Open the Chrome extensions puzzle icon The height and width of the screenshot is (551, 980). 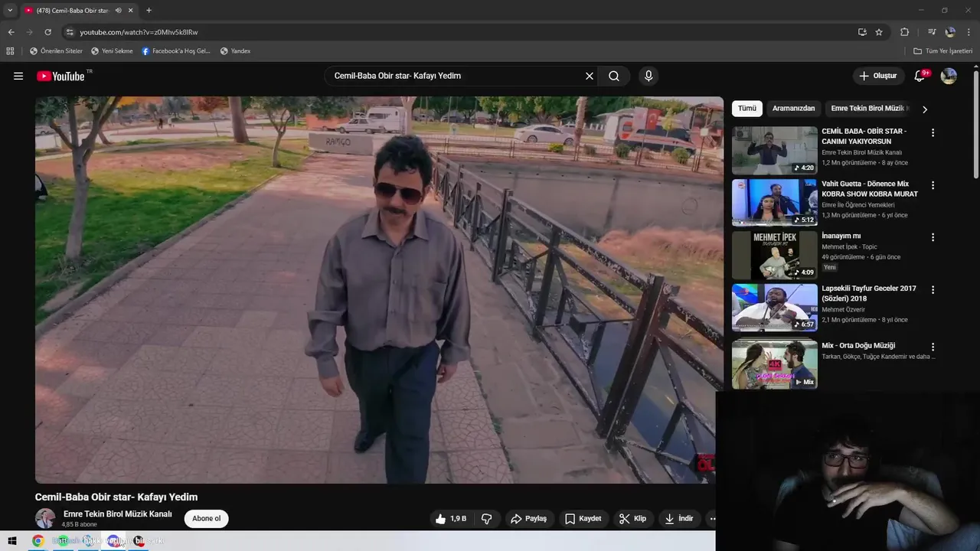pyautogui.click(x=904, y=32)
